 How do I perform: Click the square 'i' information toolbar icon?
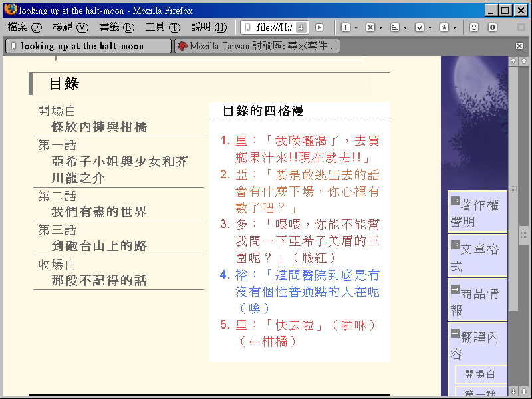pos(346,27)
